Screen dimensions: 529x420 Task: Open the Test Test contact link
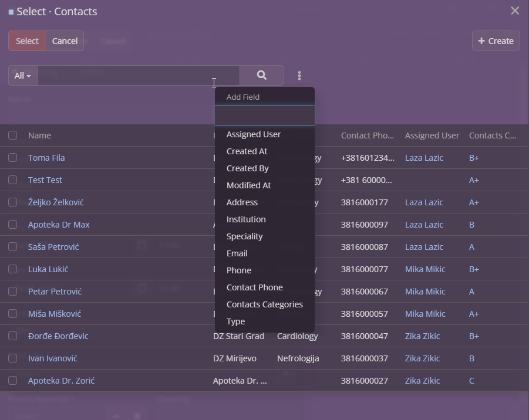tap(45, 180)
